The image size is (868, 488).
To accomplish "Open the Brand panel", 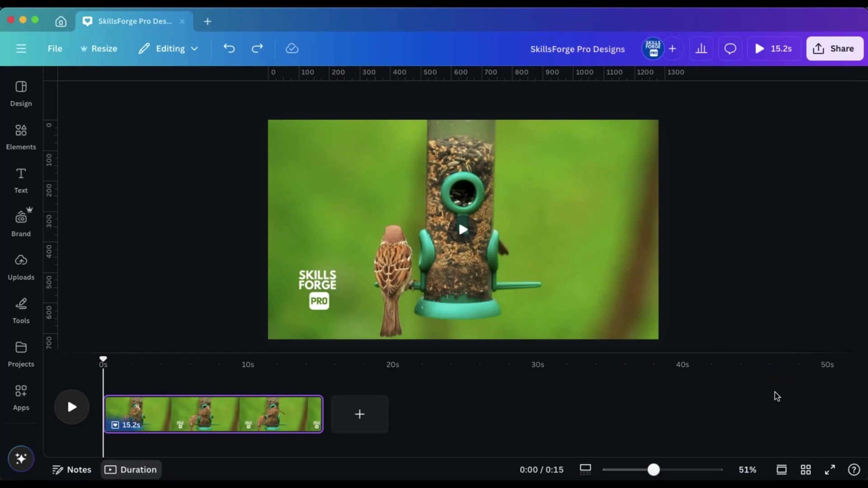I will (21, 223).
